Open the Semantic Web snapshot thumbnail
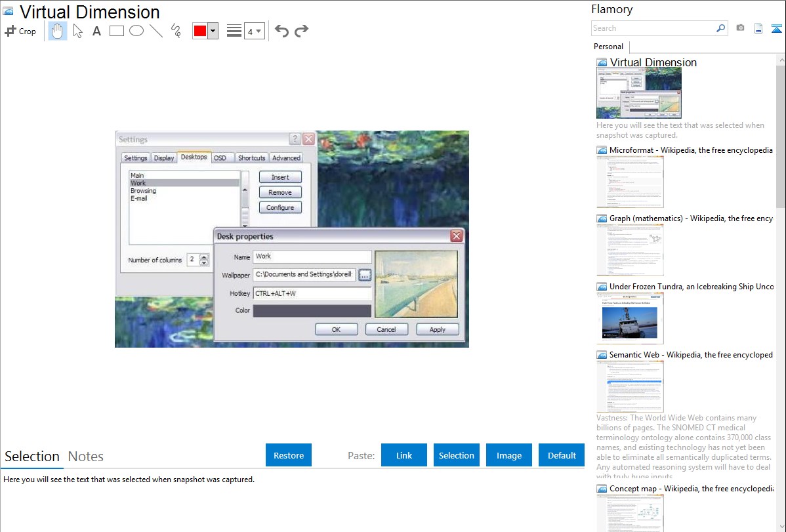The height and width of the screenshot is (532, 786). pos(630,386)
